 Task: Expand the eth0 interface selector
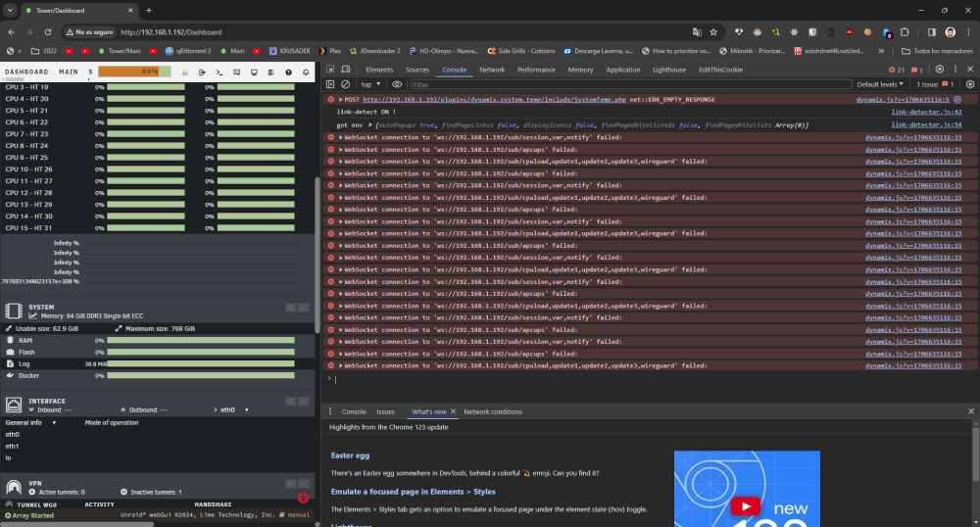pyautogui.click(x=234, y=409)
